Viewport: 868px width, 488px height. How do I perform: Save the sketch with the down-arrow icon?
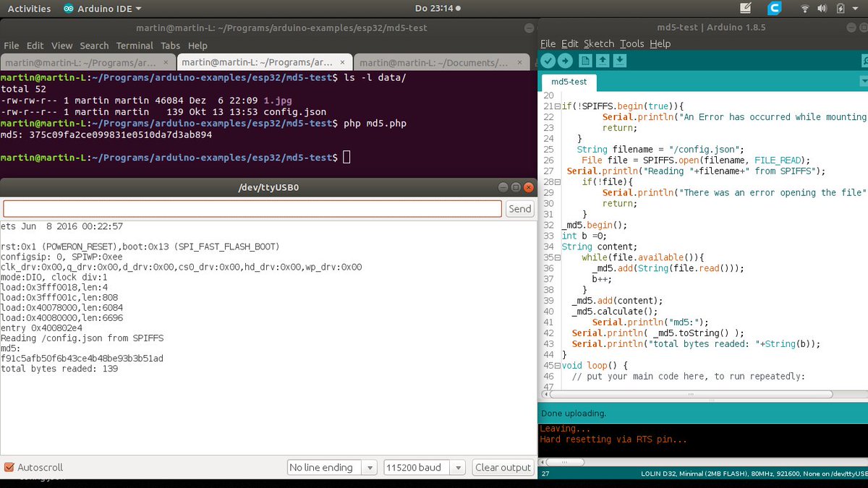click(619, 61)
